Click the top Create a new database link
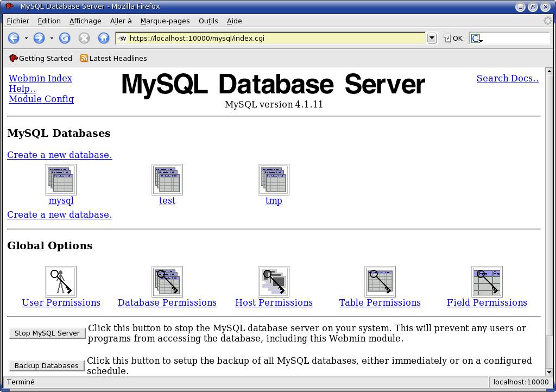Screen dimensions: 556x392 (x=60, y=155)
